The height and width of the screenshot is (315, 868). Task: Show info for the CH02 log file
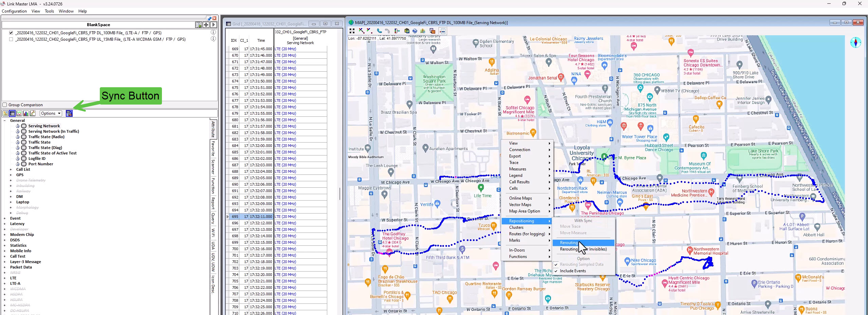point(213,39)
